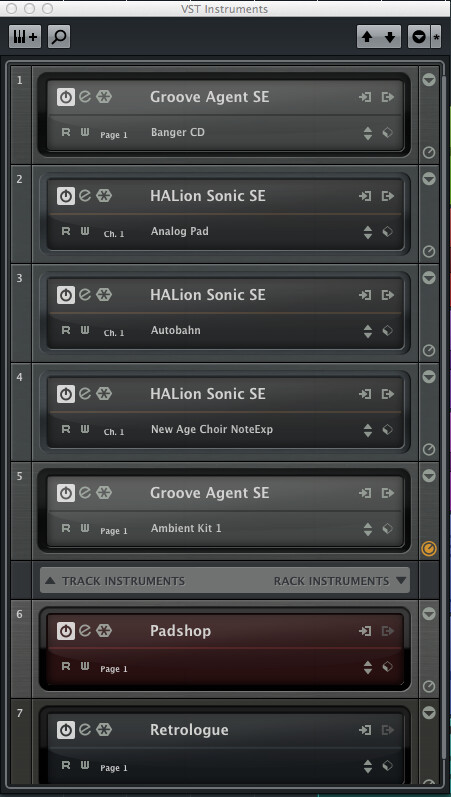The width and height of the screenshot is (451, 797).
Task: Open the Retrologue instrument editor (e icon)
Action: coord(85,730)
